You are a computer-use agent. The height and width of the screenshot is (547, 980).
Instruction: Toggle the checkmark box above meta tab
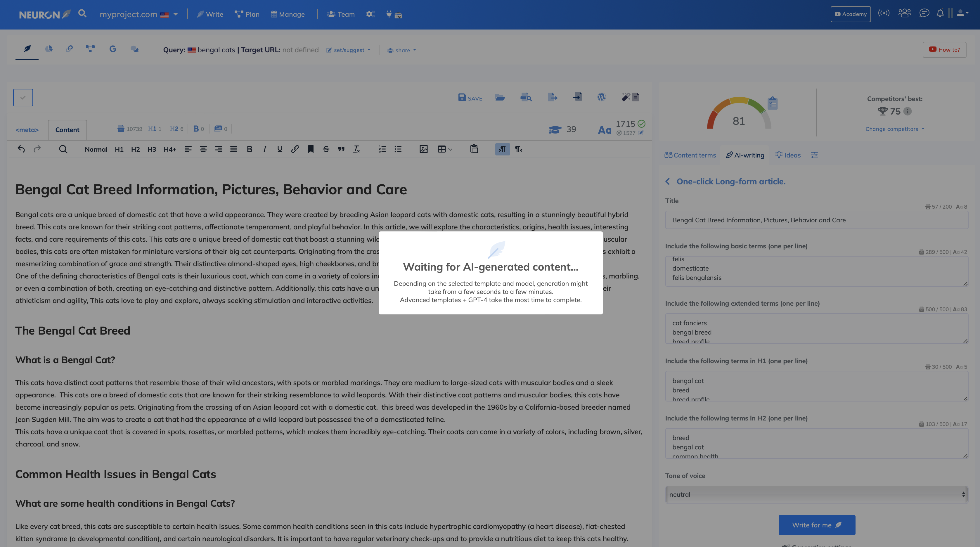pyautogui.click(x=23, y=98)
